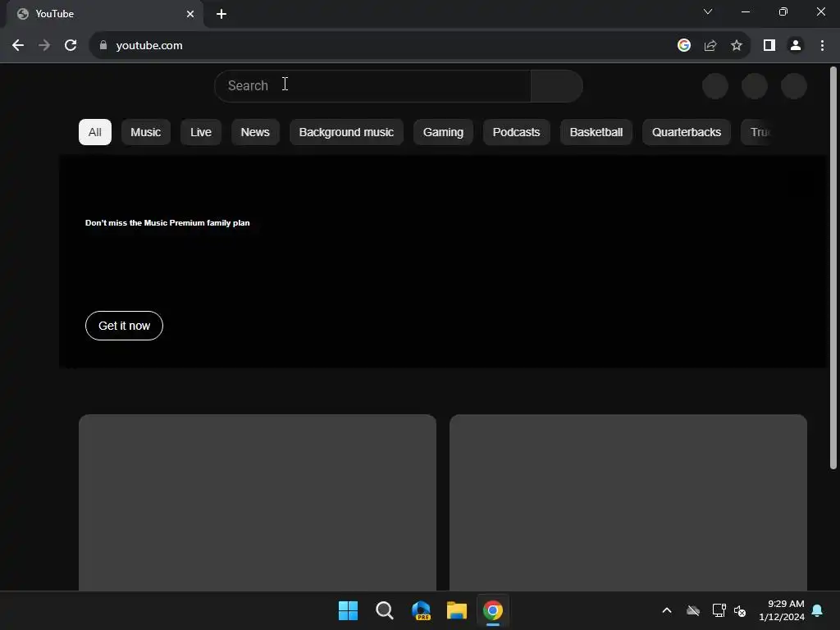Open a new browser tab
The image size is (840, 630).
point(221,14)
